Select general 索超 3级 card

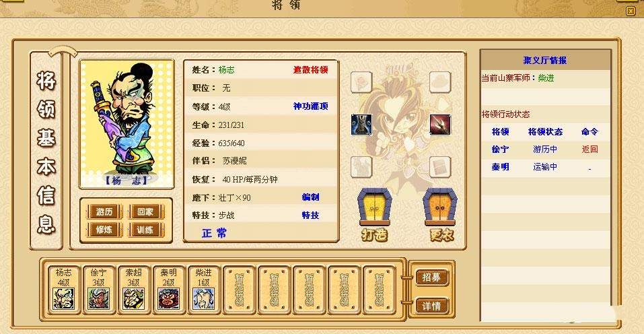coord(133,290)
